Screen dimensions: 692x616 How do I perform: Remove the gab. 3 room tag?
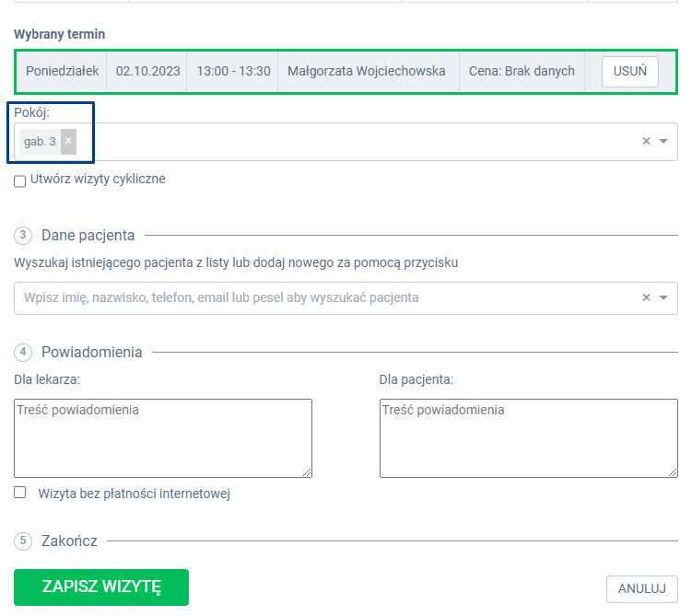[x=68, y=141]
